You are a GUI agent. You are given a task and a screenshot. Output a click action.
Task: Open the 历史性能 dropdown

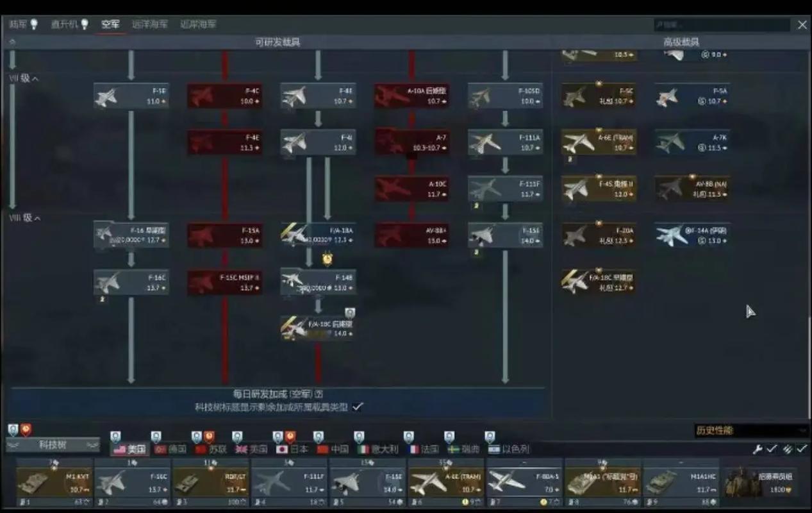[750, 430]
